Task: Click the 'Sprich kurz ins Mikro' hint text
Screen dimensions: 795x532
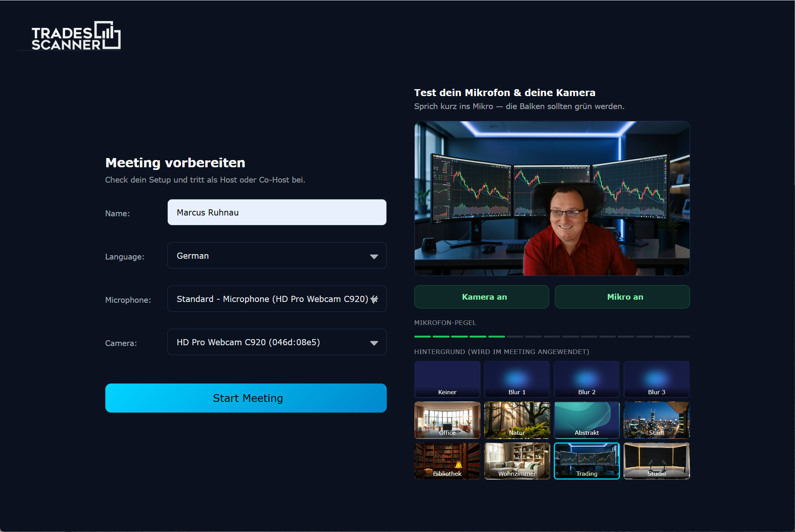Action: click(x=519, y=106)
